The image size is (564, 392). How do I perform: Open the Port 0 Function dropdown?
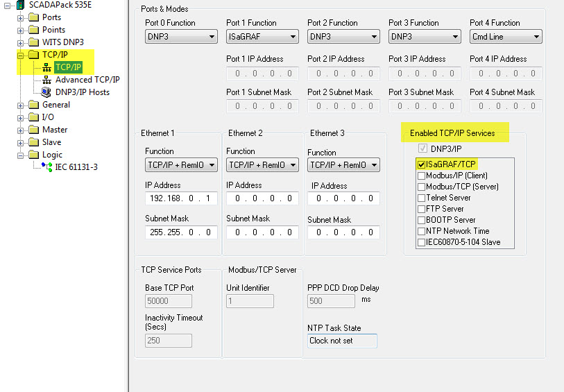tap(181, 37)
